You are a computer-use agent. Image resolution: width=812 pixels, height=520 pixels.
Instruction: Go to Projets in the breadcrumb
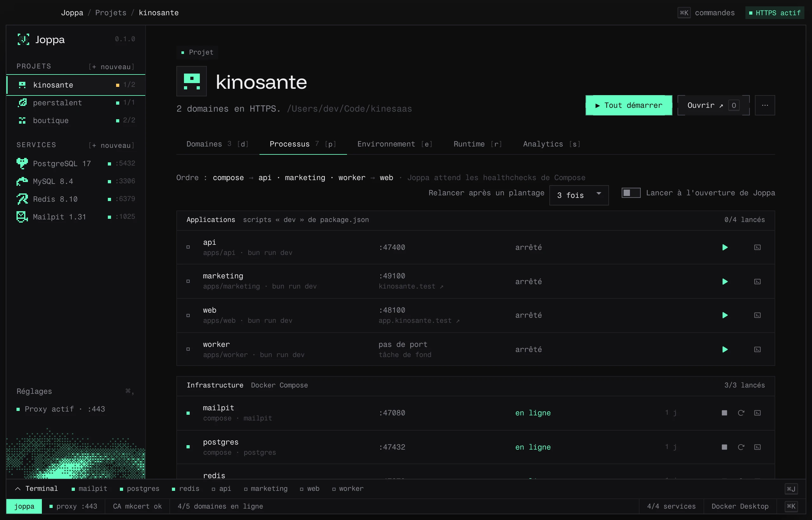111,13
